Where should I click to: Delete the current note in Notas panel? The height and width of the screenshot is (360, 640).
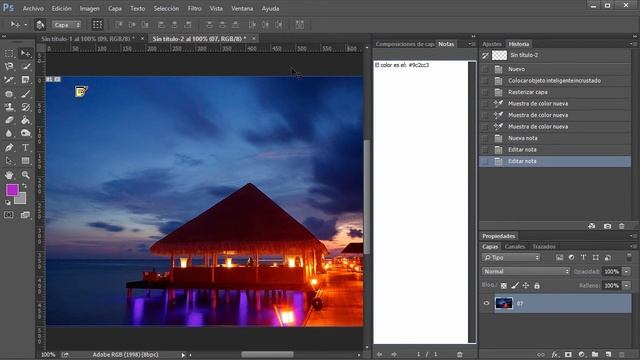(x=460, y=354)
